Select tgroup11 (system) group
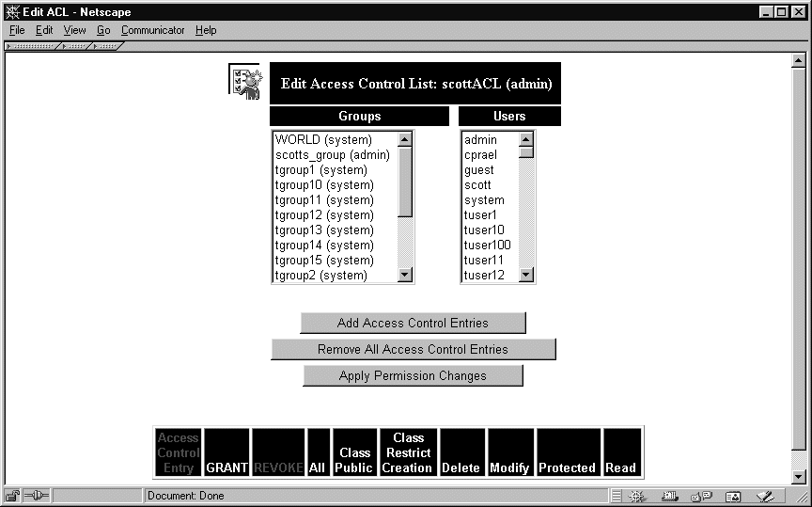This screenshot has height=507, width=812. pyautogui.click(x=336, y=199)
